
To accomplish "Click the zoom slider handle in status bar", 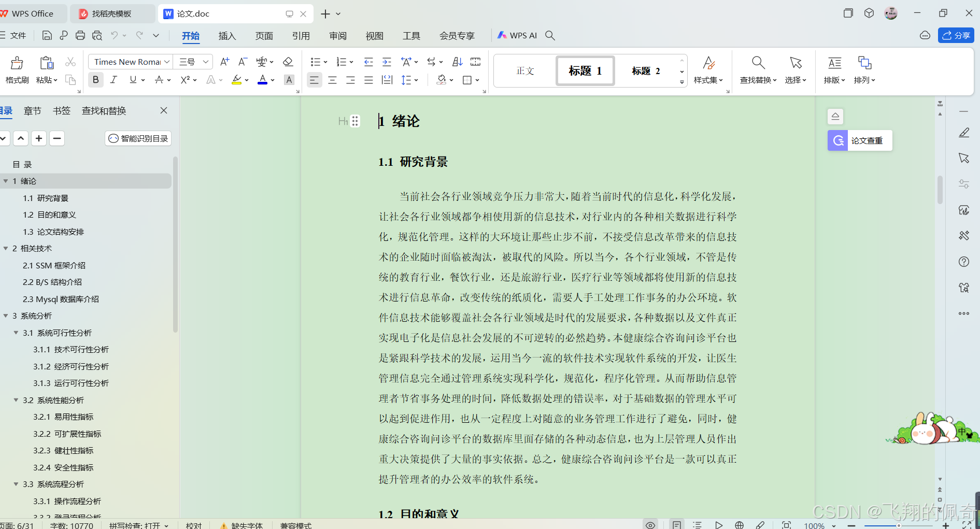I will [899, 525].
